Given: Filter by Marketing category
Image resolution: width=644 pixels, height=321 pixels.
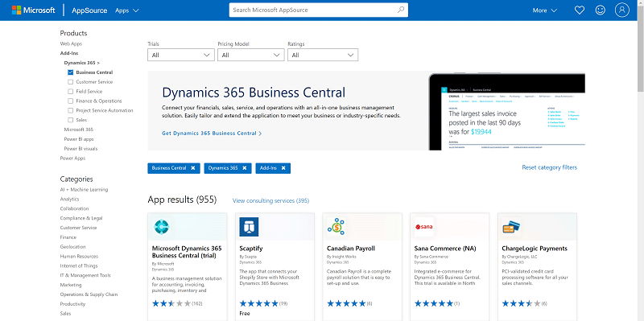Looking at the screenshot, I should pos(71,285).
